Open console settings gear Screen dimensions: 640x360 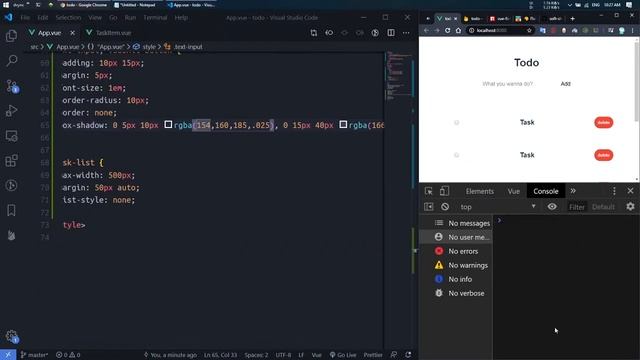[x=630, y=207]
